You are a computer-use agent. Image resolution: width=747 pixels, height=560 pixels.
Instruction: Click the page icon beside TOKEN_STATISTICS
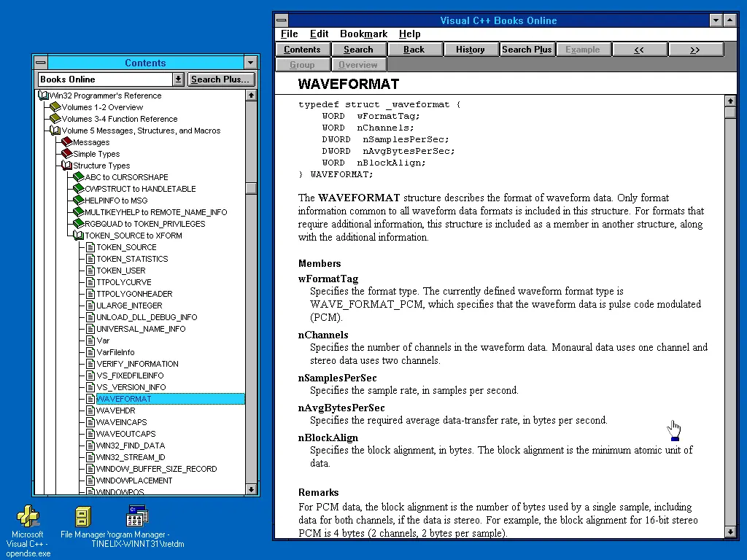90,259
